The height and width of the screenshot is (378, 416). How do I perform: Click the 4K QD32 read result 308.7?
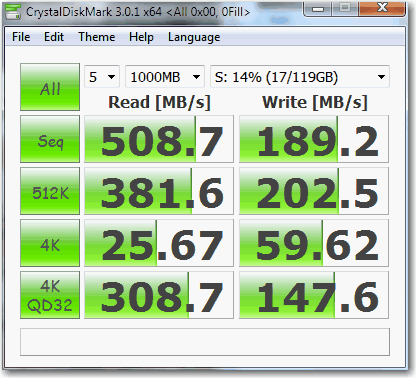[159, 295]
